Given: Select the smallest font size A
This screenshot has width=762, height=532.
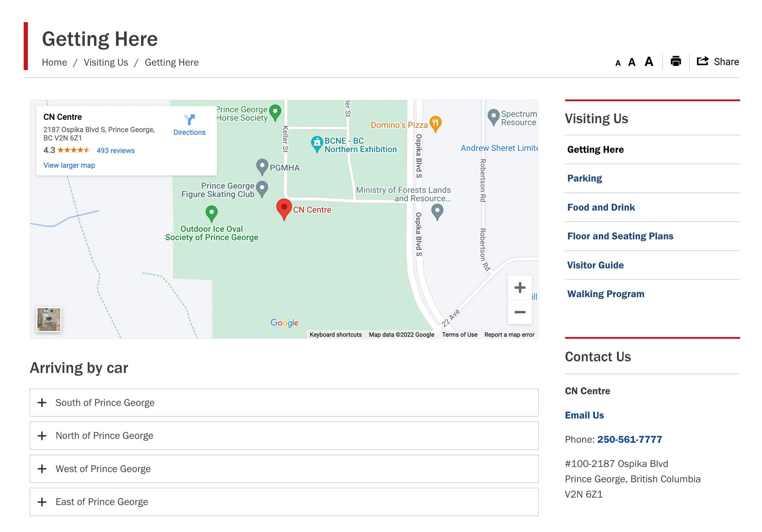Looking at the screenshot, I should coord(618,63).
